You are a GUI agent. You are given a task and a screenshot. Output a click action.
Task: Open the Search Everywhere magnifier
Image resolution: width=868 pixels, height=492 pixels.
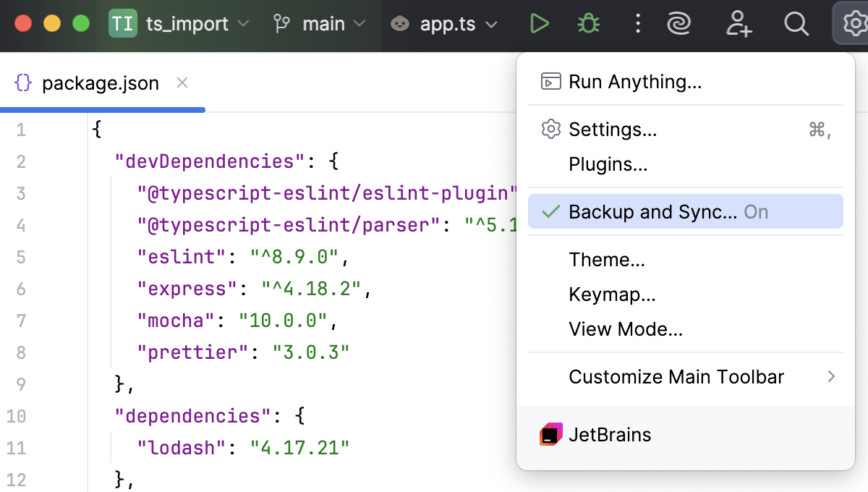pos(796,23)
